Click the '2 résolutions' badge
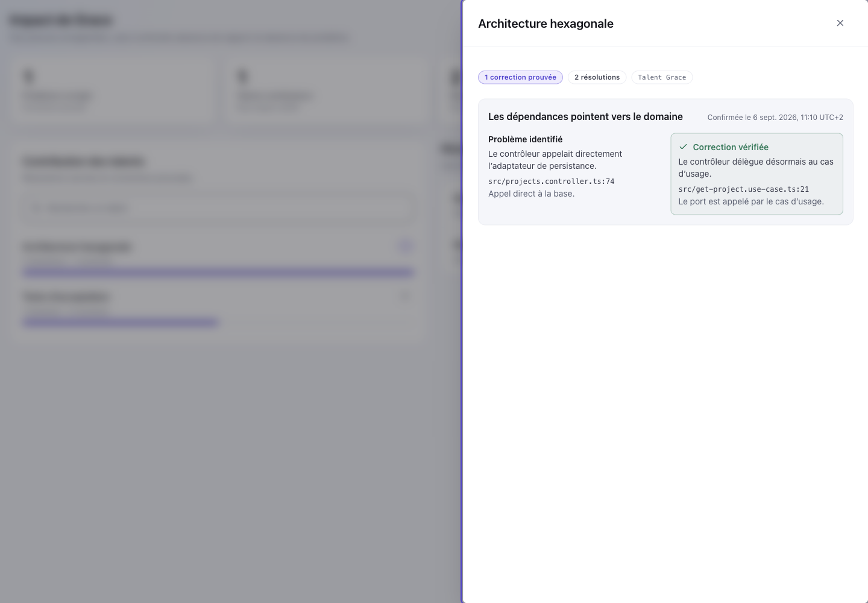868x603 pixels. point(597,77)
